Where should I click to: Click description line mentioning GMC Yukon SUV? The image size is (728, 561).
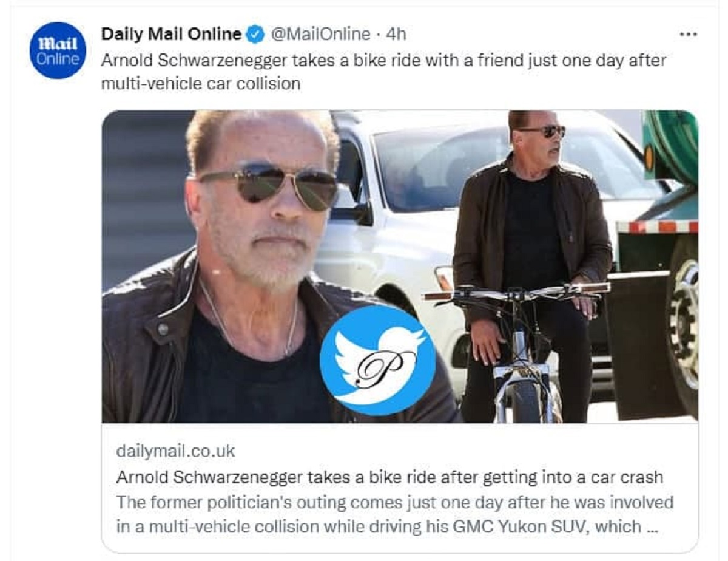pyautogui.click(x=379, y=526)
